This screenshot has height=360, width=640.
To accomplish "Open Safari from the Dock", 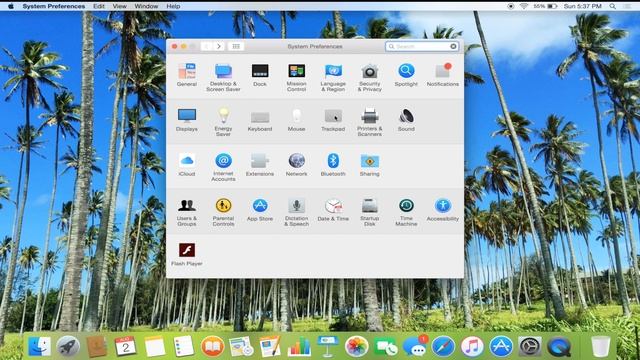I will tap(442, 347).
